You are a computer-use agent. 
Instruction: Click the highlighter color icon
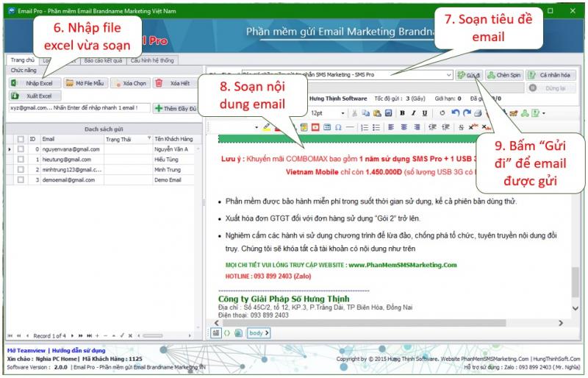point(267,128)
